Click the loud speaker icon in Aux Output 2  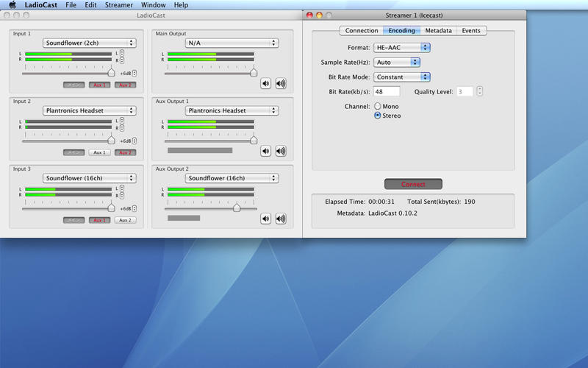(x=280, y=219)
